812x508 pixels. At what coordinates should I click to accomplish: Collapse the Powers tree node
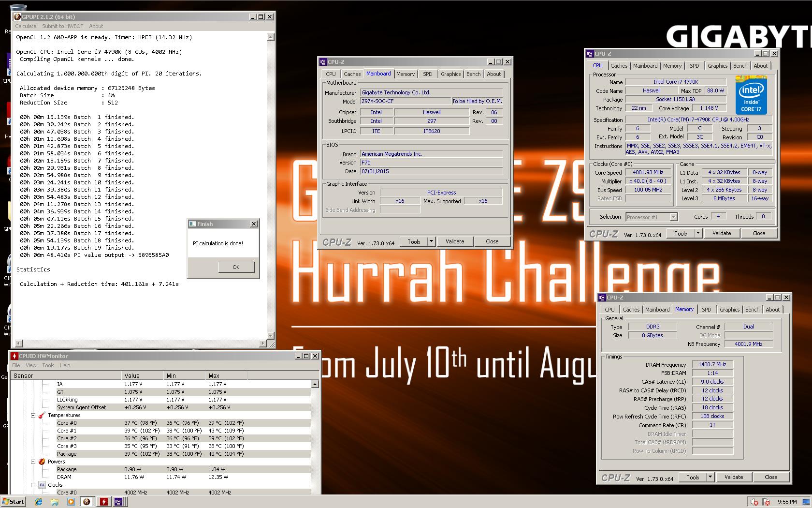33,462
